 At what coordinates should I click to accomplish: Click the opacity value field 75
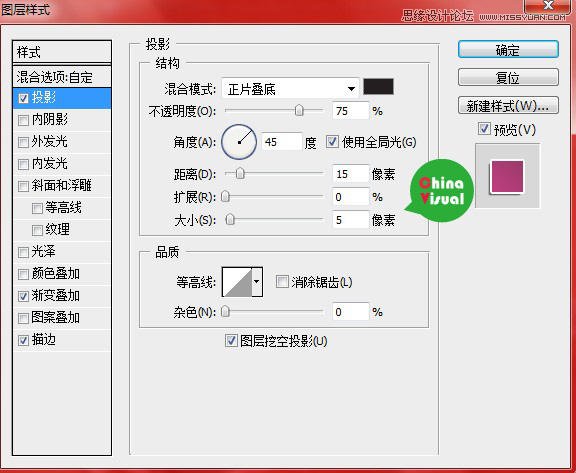pyautogui.click(x=350, y=111)
